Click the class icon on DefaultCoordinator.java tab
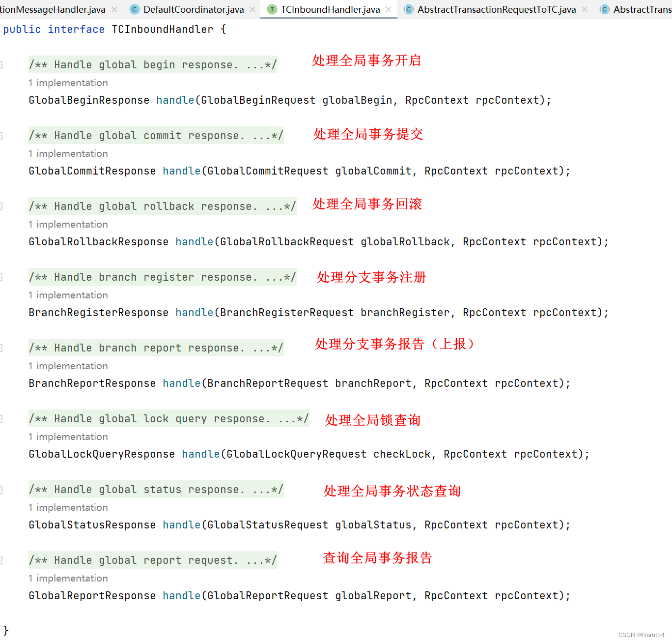The image size is (672, 642). point(135,9)
